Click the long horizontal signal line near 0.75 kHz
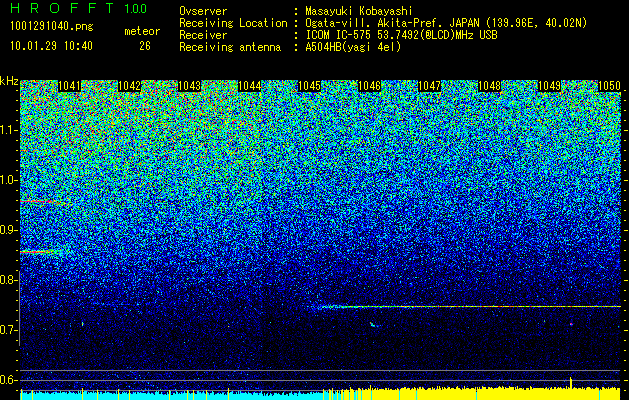Viewport: 629px width, 400px height. pyautogui.click(x=467, y=307)
